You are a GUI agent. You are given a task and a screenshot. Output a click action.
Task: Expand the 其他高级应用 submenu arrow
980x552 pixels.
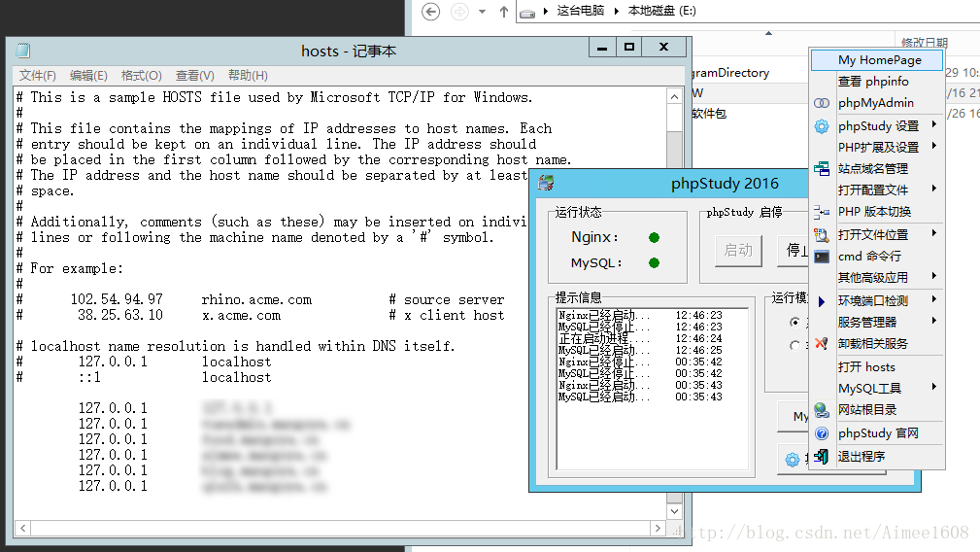pos(934,276)
